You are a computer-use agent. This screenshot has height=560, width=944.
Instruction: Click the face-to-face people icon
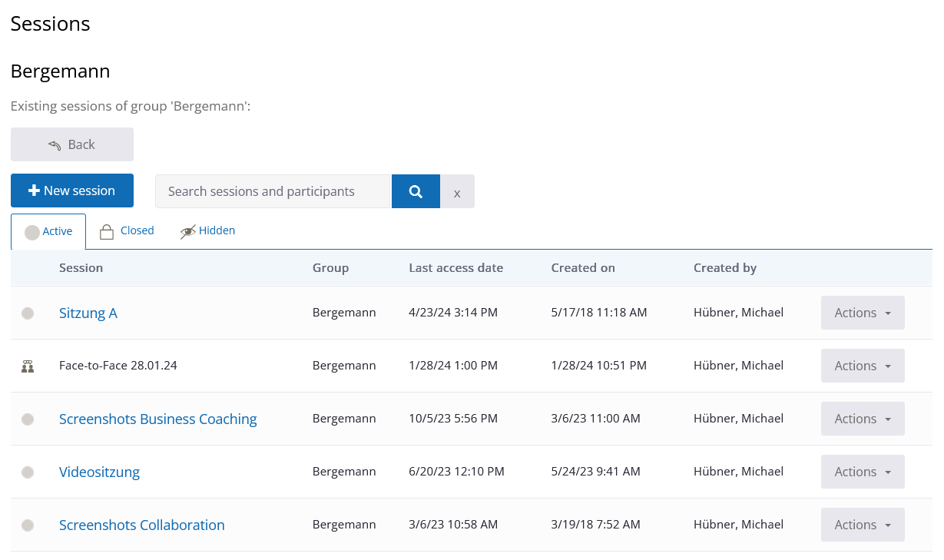28,366
